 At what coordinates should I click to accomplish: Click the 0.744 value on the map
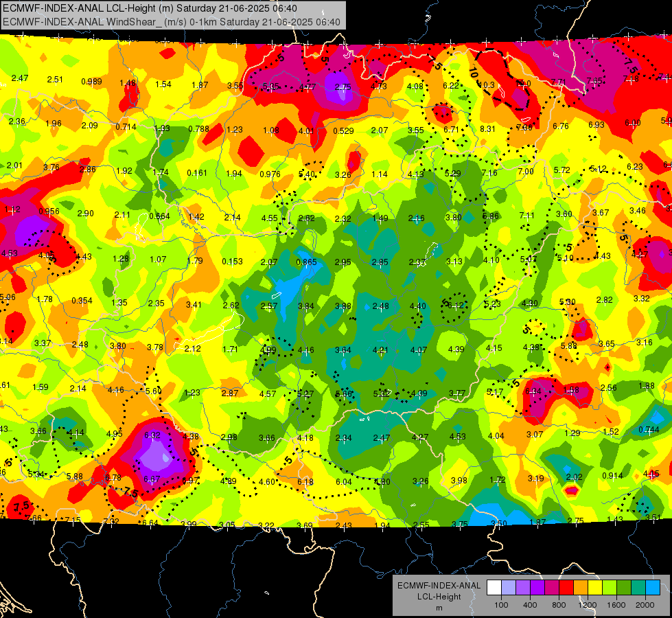coord(649,430)
